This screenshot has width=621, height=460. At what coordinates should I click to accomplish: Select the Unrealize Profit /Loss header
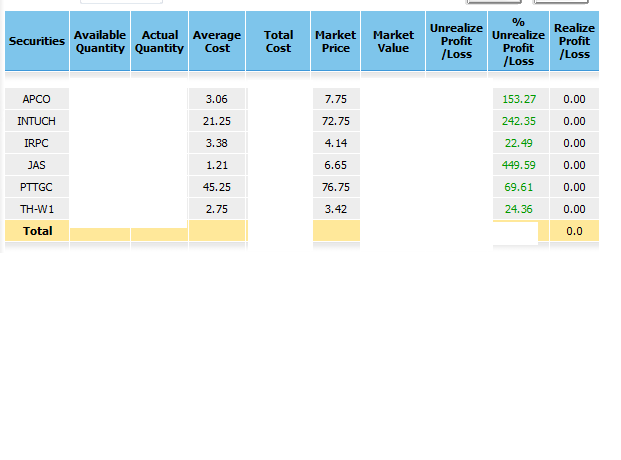(456, 41)
